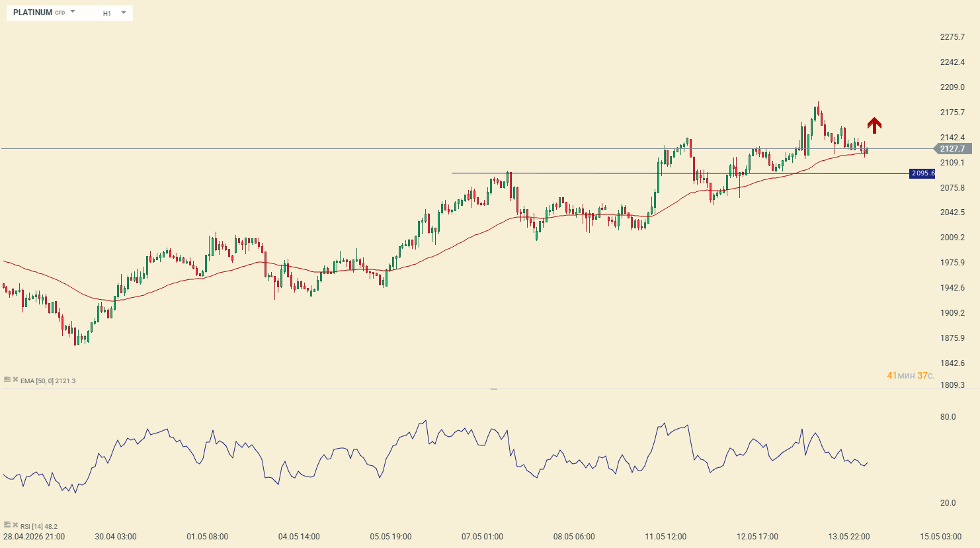Click the RSI [14] indicator label
Screen dimensions: 980x548
coord(39,526)
